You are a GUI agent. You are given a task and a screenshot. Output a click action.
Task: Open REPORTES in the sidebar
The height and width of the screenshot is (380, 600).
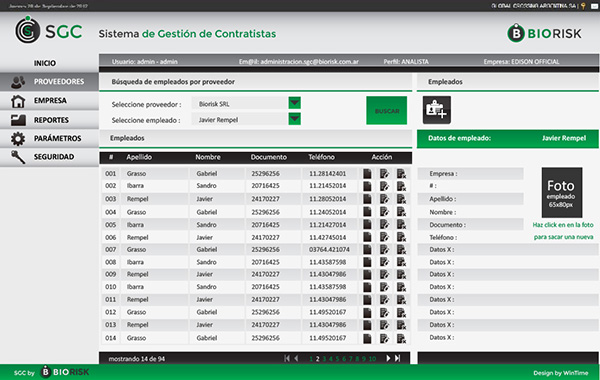point(49,120)
